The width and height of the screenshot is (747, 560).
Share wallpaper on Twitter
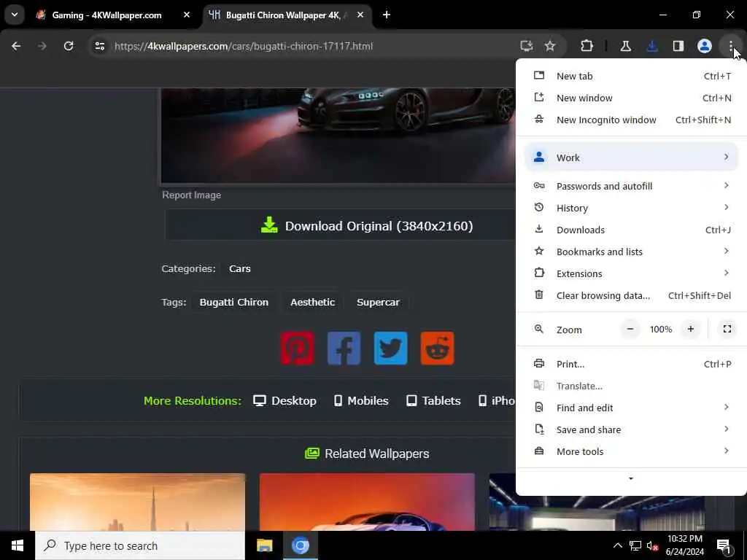coord(391,349)
